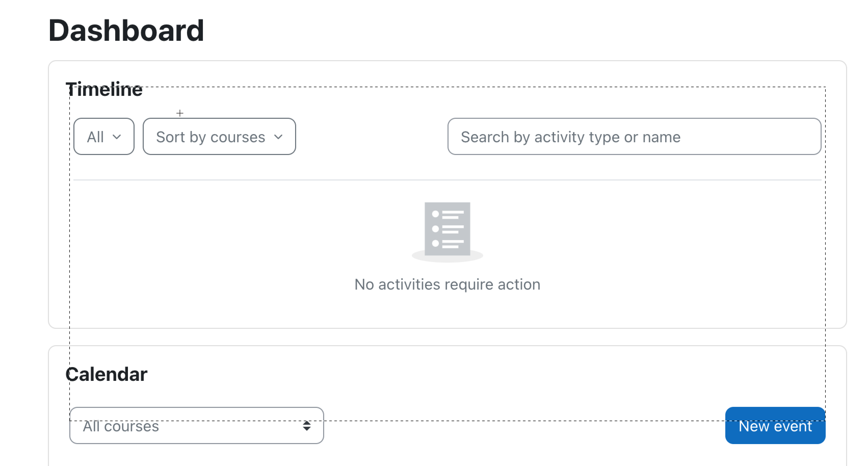The image size is (868, 466).
Task: Click the All courses label text
Action: coord(121,426)
